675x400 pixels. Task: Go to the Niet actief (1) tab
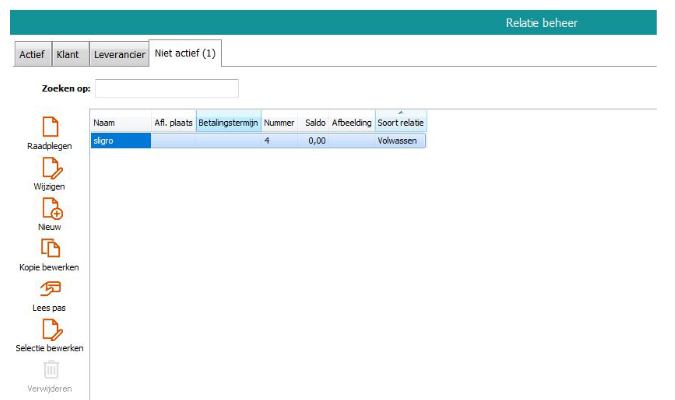(185, 53)
